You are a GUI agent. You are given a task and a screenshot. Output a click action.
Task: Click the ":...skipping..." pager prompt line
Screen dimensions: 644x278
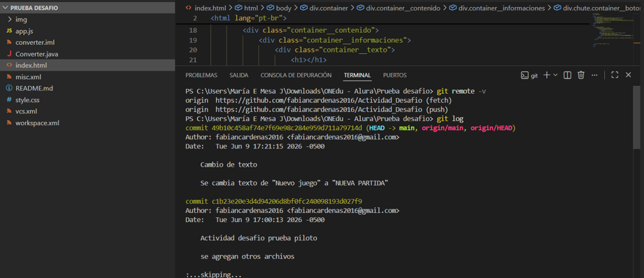213,274
